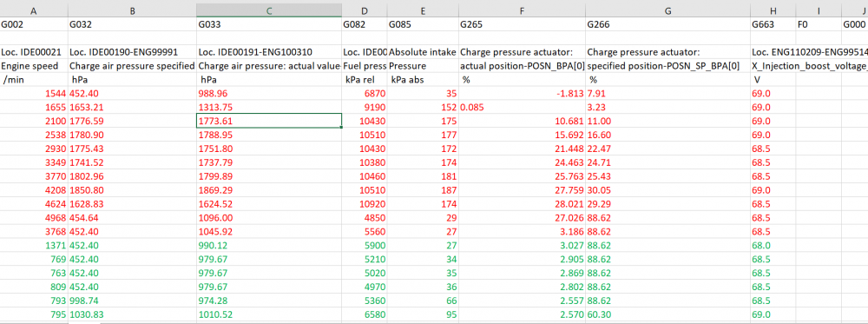
Task: Select actual pressure value 1869.29
Action: tap(269, 190)
